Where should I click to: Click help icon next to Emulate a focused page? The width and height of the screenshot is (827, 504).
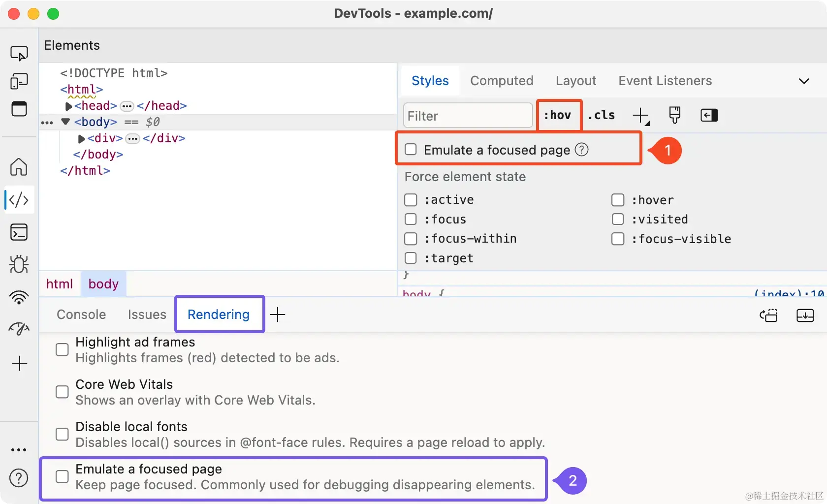(582, 150)
